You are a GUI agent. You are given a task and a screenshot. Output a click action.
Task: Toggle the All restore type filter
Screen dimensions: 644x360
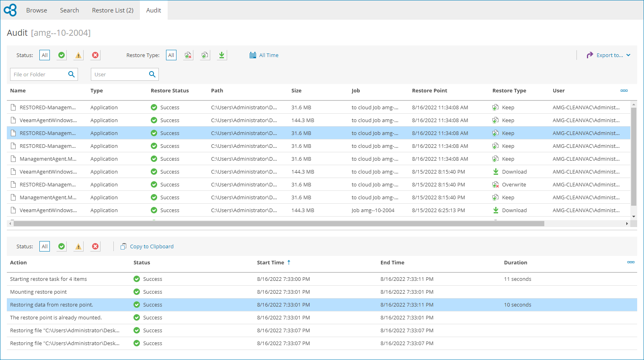pyautogui.click(x=171, y=55)
